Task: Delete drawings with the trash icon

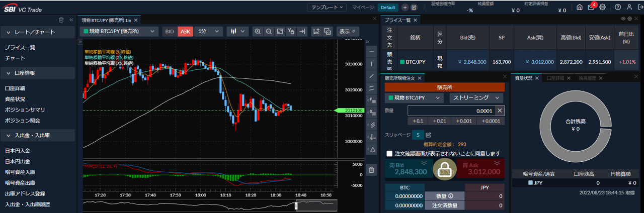Action: 372,170
